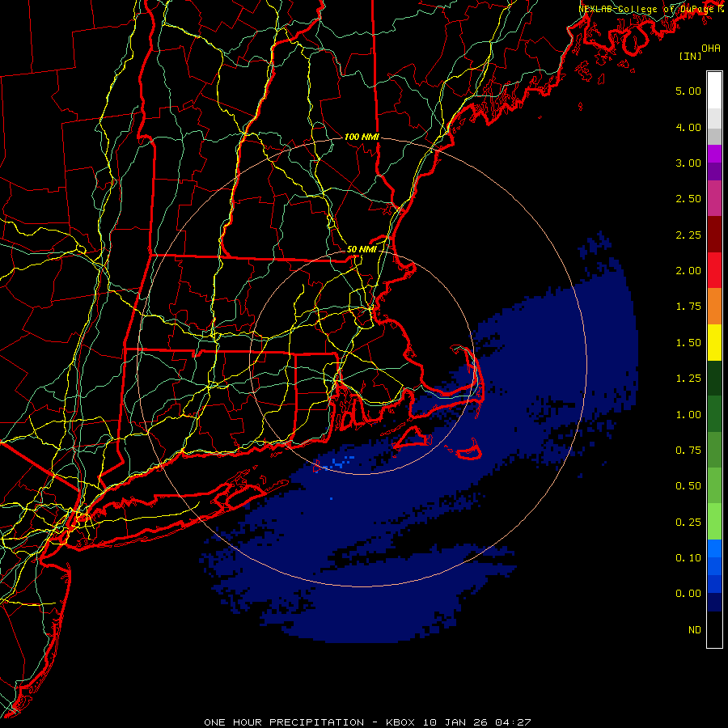Click the 0.25 legend value label
Viewport: 728px width, 728px height.
pos(688,523)
